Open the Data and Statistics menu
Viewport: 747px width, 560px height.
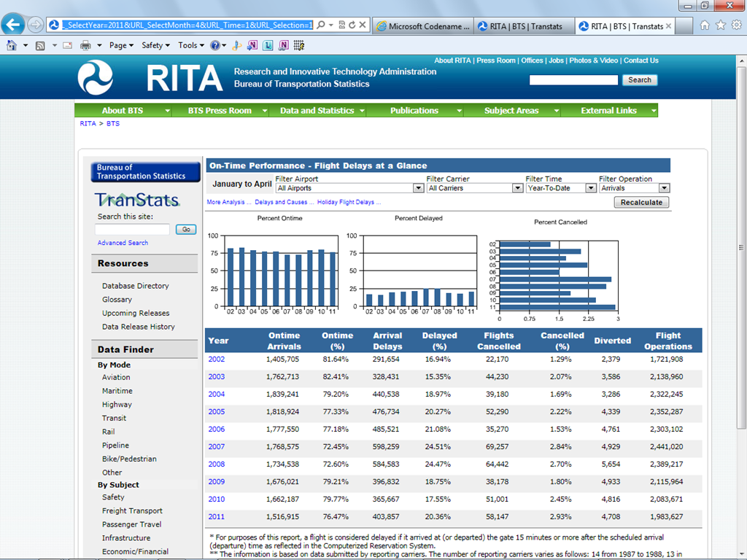tap(317, 111)
